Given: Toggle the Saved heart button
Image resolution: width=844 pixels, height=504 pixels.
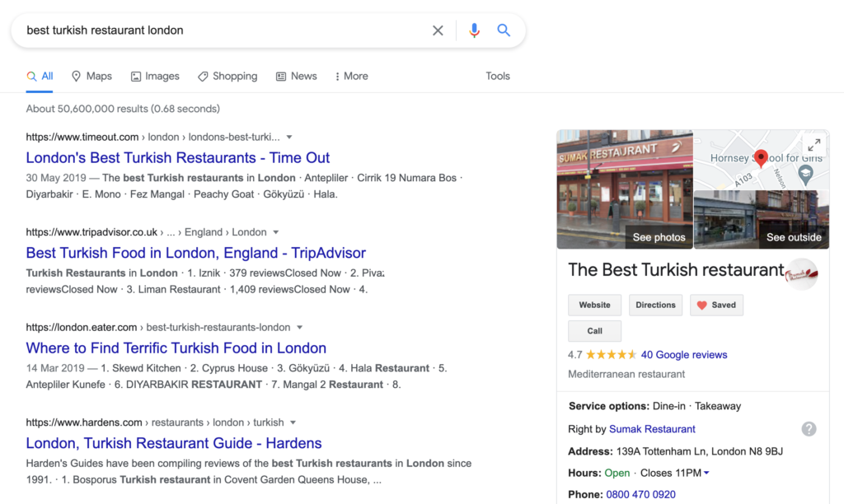Looking at the screenshot, I should [716, 305].
